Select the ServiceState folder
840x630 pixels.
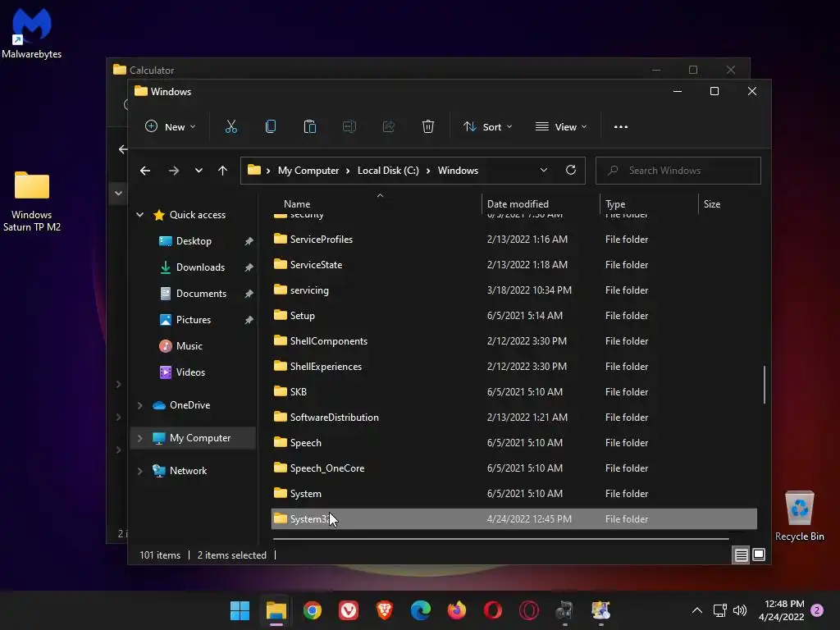[514, 265]
